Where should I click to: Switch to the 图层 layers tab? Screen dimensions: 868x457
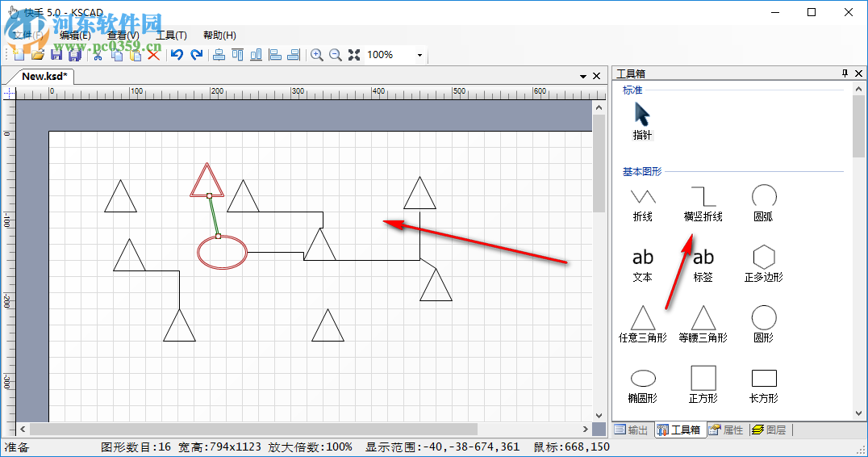point(770,430)
